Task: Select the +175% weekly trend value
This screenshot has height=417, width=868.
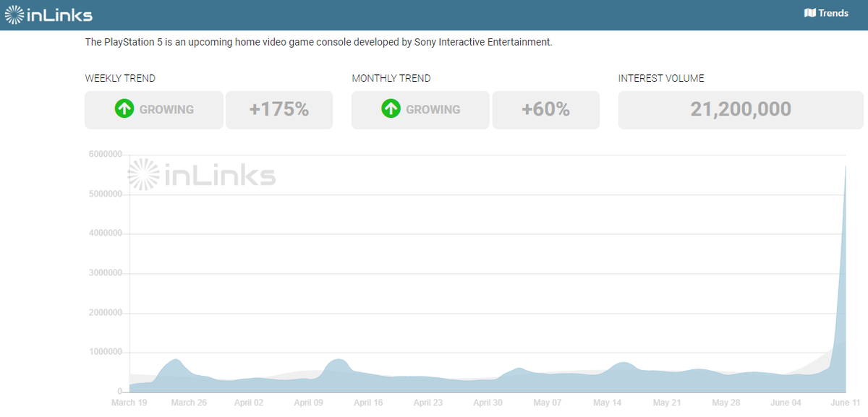Action: [279, 110]
